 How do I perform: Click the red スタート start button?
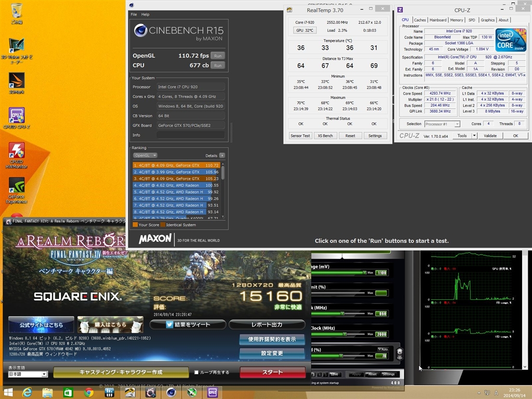point(272,372)
